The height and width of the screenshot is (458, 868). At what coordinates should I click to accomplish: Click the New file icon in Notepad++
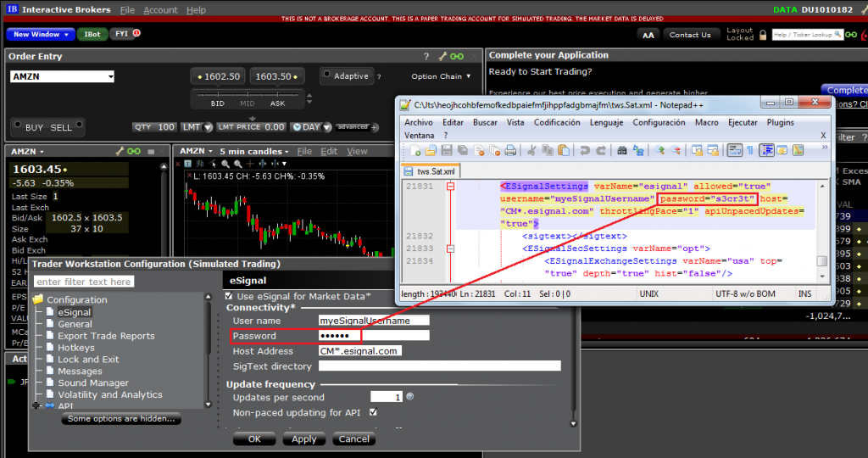coord(415,150)
